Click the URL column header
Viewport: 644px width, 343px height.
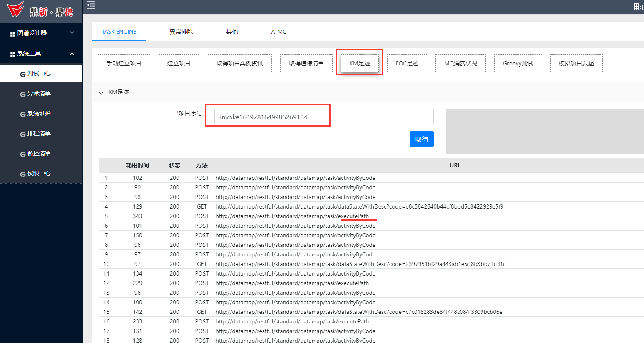[x=455, y=165]
